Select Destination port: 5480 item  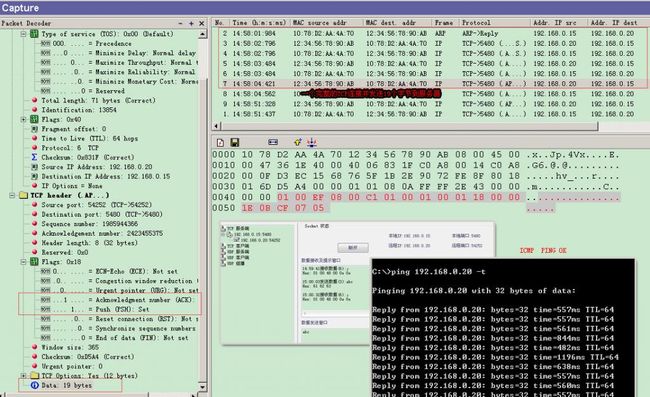click(x=102, y=214)
